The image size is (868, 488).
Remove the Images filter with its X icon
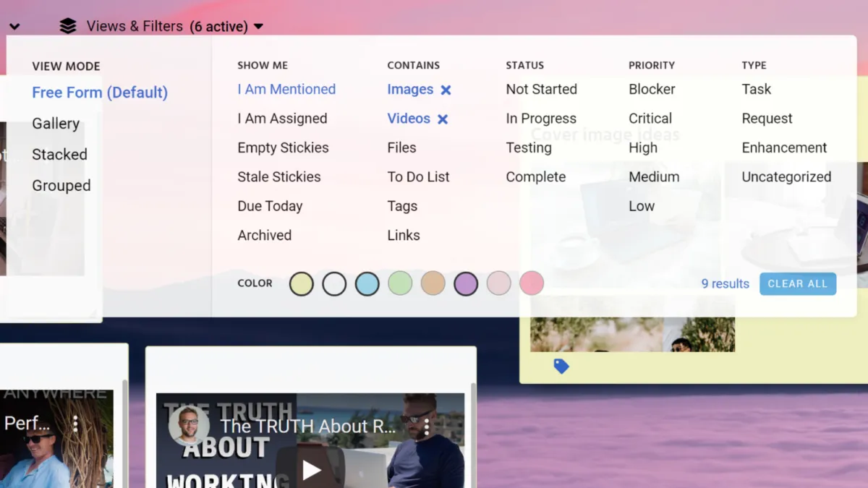tap(448, 90)
